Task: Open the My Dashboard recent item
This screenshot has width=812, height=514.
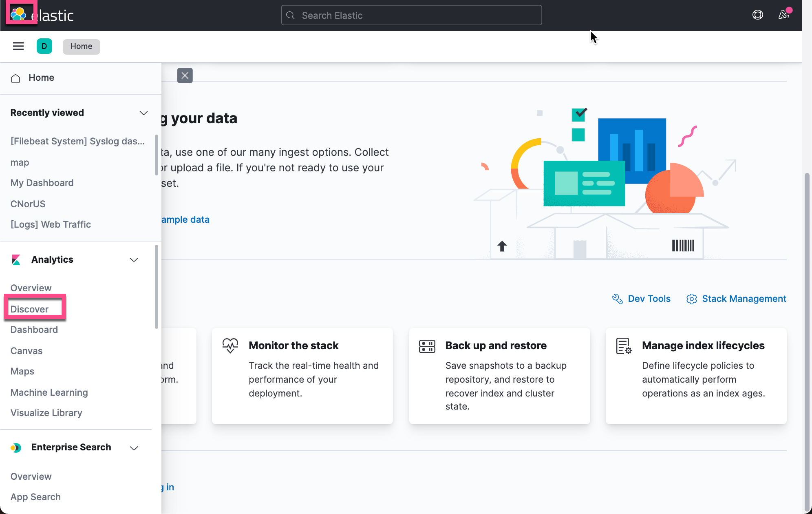Action: (42, 183)
